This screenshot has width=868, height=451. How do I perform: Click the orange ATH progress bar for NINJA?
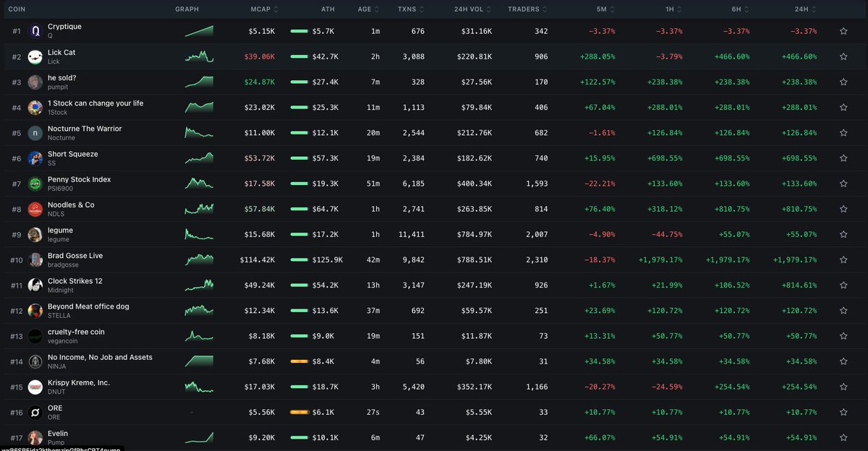coord(299,361)
